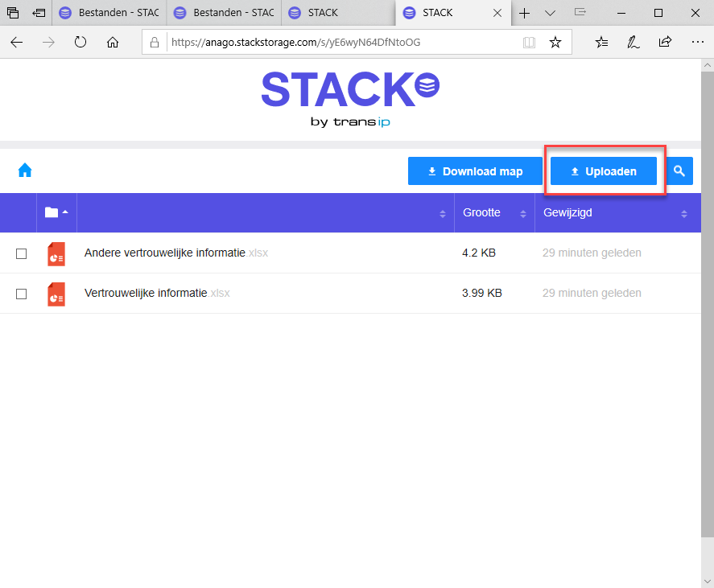This screenshot has width=714, height=588.
Task: Open the search magnifier button
Action: click(x=679, y=171)
